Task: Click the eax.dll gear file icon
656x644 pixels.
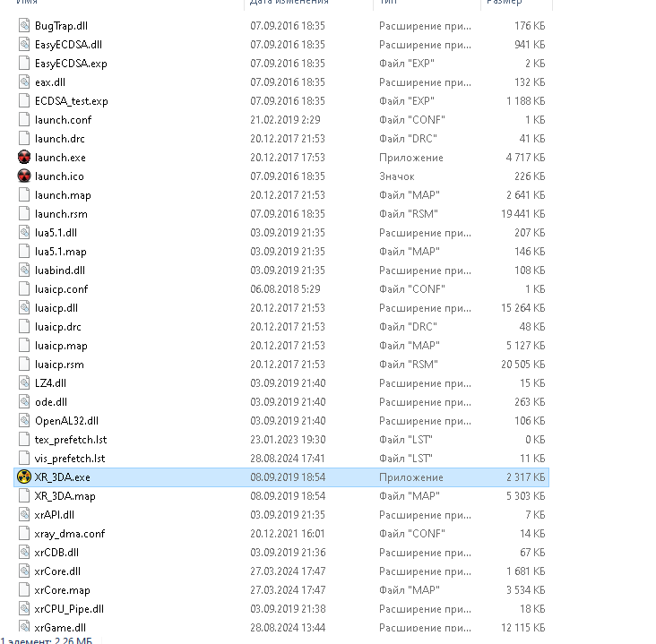Action: click(x=24, y=82)
